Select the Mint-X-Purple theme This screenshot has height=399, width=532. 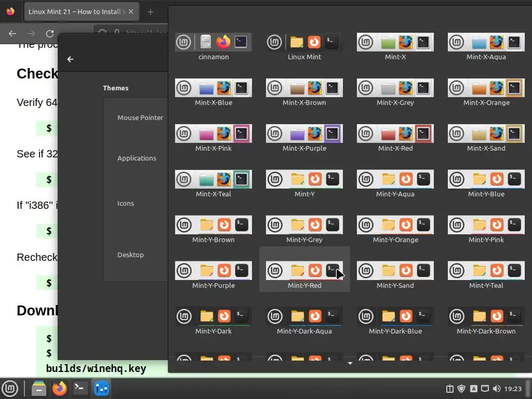[x=304, y=134]
